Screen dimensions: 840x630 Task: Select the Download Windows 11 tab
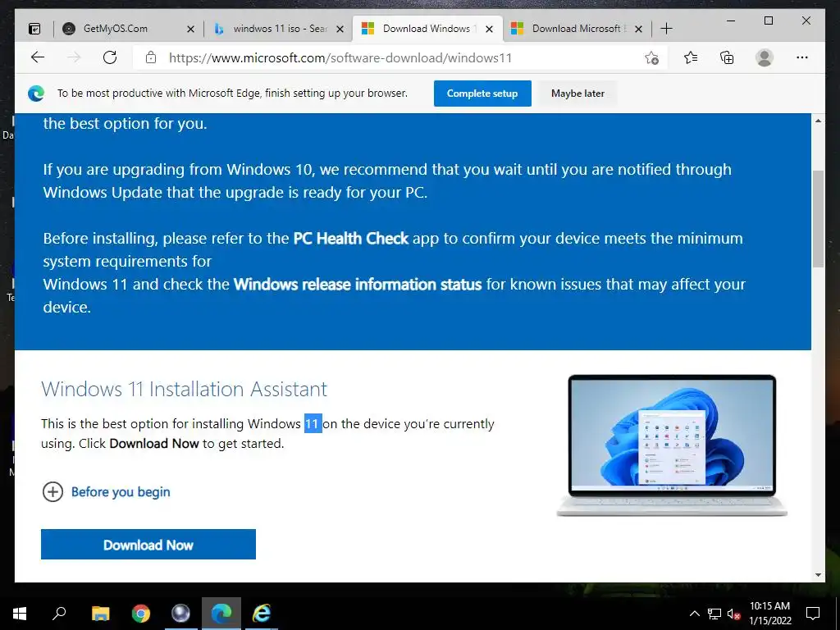[427, 29]
